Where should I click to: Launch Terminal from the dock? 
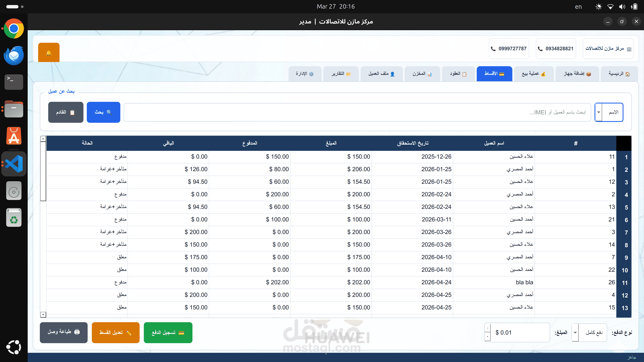point(14,82)
